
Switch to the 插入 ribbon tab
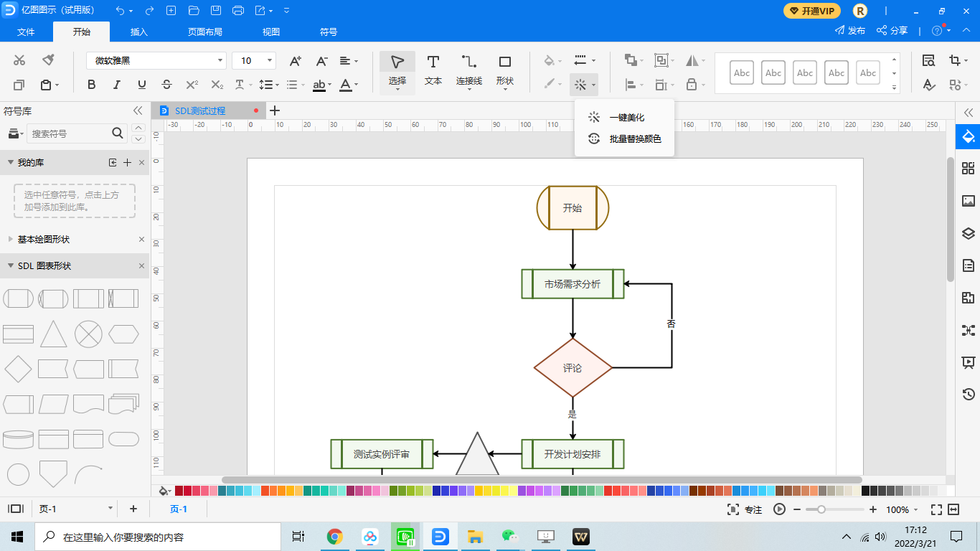tap(138, 32)
